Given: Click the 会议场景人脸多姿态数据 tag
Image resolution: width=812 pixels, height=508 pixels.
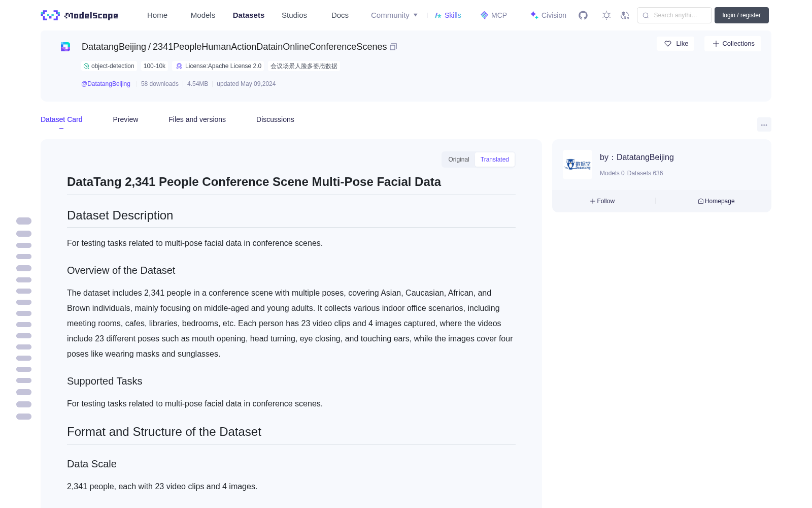Looking at the screenshot, I should click(x=304, y=66).
